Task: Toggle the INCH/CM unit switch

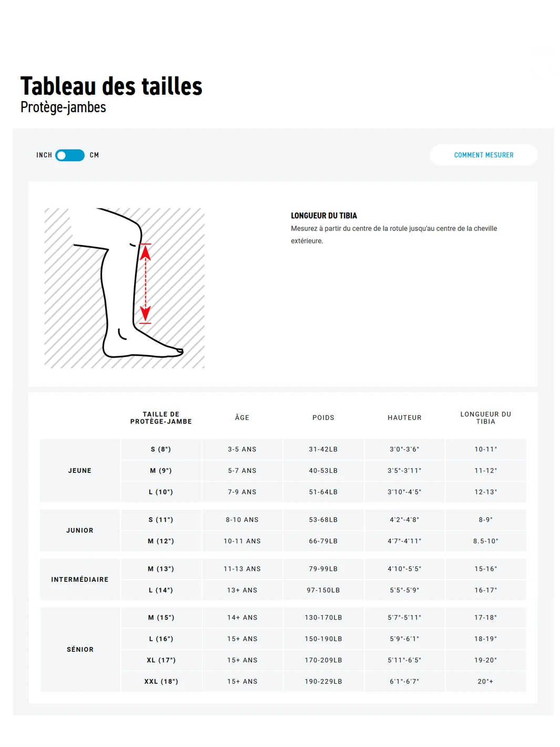Action: coord(70,155)
